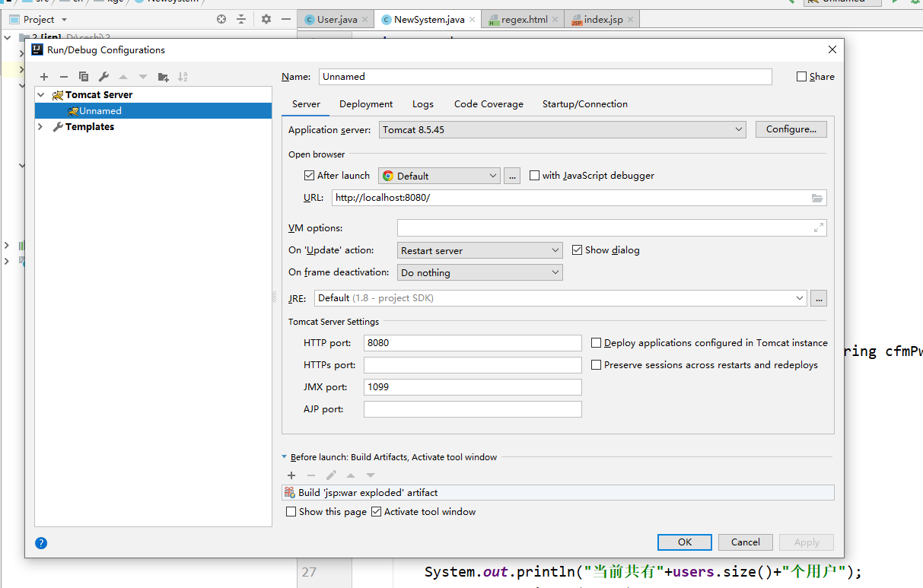Move configuration down arrow in left toolbar
923x588 pixels.
[x=143, y=77]
